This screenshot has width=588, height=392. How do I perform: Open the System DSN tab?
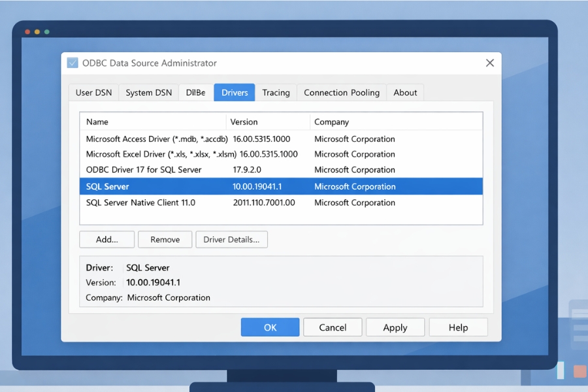(x=148, y=92)
